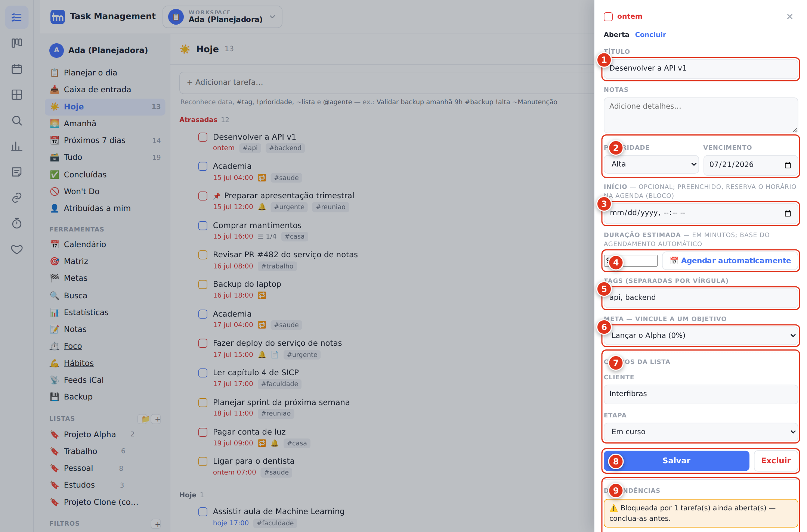Open the Projeto Alpha list
Screen dimensions: 807x532
tap(90, 435)
